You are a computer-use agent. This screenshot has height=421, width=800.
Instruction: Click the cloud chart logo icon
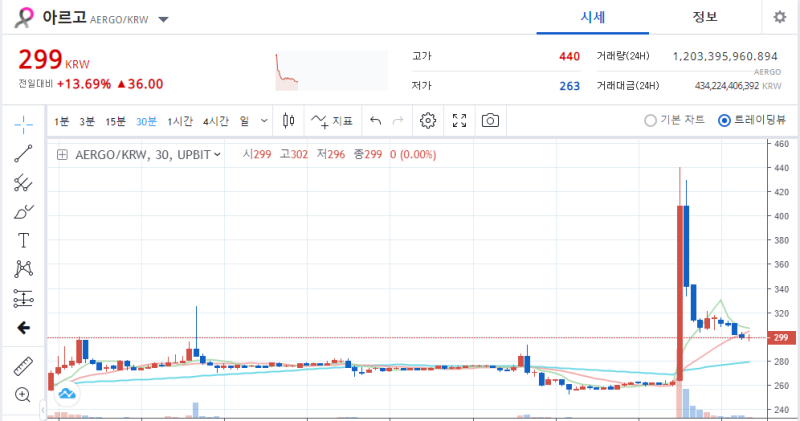tap(67, 393)
